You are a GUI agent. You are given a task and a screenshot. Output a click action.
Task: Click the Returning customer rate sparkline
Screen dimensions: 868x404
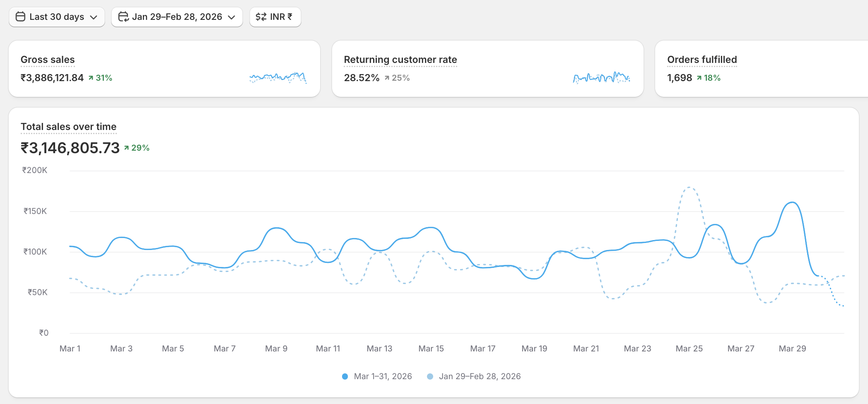pyautogui.click(x=601, y=77)
